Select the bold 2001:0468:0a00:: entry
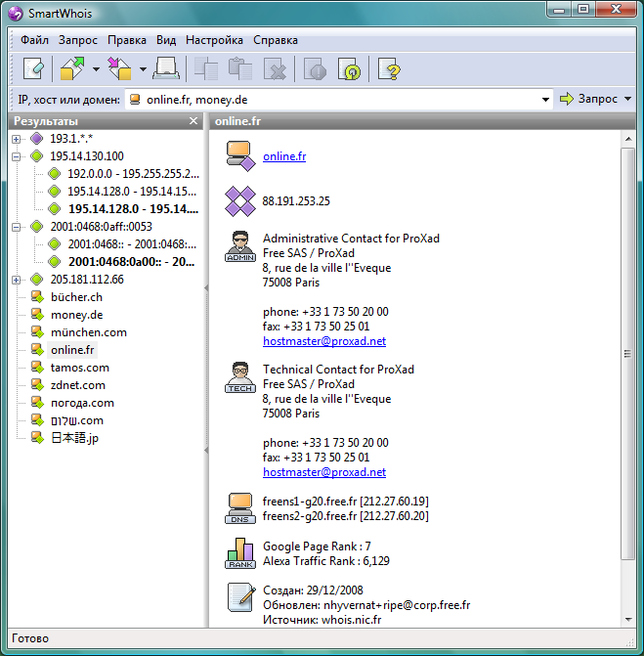This screenshot has width=644, height=656. tap(131, 261)
